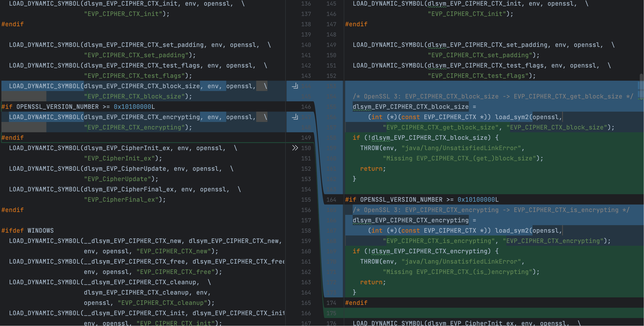The width and height of the screenshot is (644, 326).
Task: Click left-pane string "EVP_CIPHER_CTX_set_padding");
Action: tap(140, 55)
